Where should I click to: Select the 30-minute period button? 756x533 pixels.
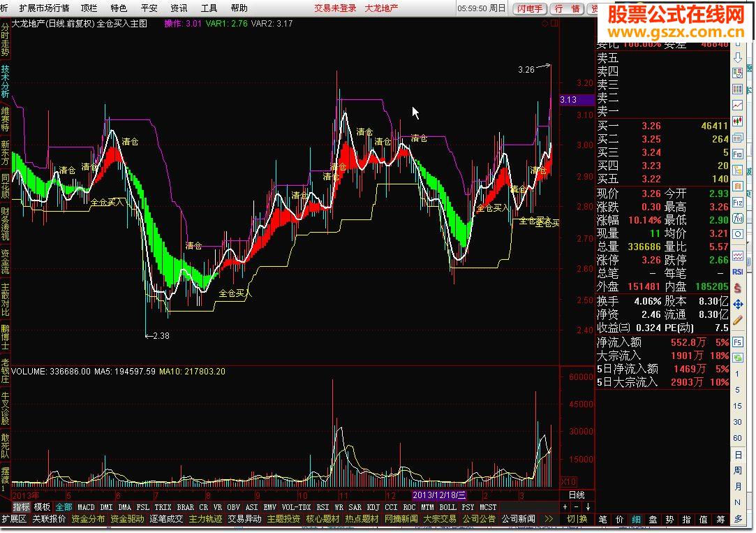click(x=738, y=422)
